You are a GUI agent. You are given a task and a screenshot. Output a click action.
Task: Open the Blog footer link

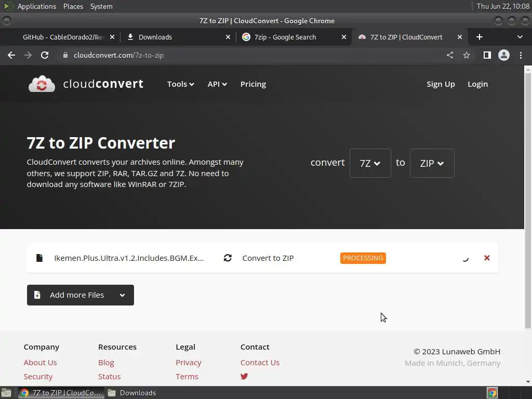[x=106, y=363]
